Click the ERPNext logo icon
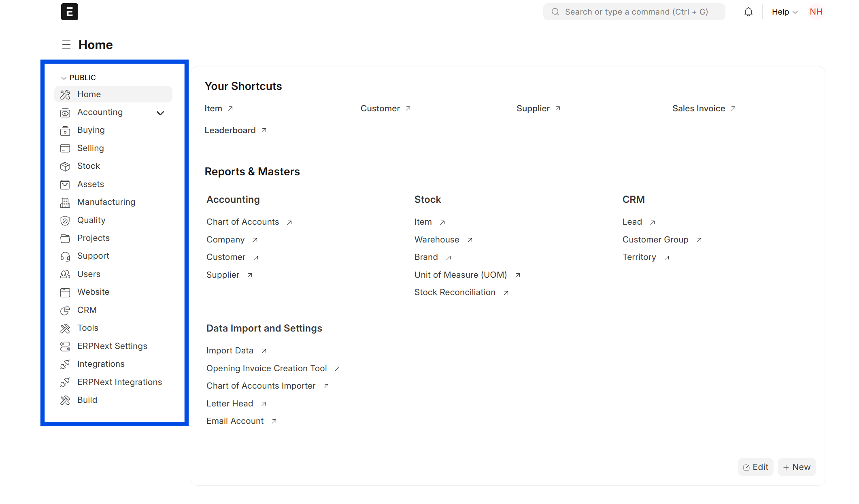This screenshot has height=504, width=859. tap(70, 12)
